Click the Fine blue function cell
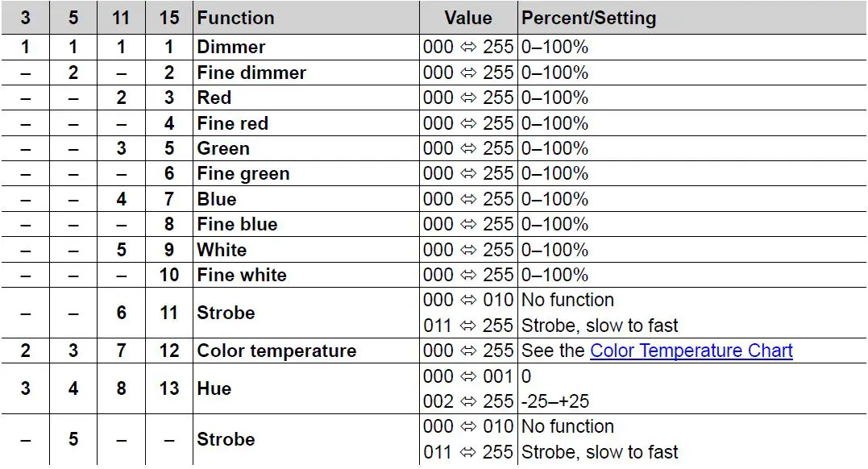Viewport: 868px width, 469px height. pos(237,224)
